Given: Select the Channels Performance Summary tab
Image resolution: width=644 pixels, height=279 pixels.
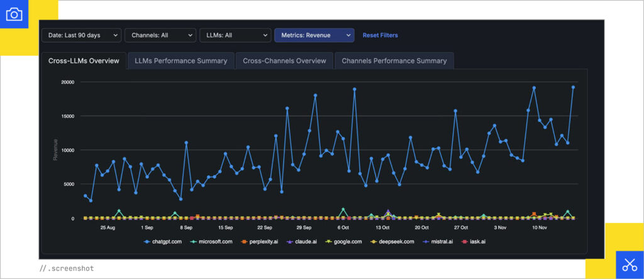Looking at the screenshot, I should 394,61.
